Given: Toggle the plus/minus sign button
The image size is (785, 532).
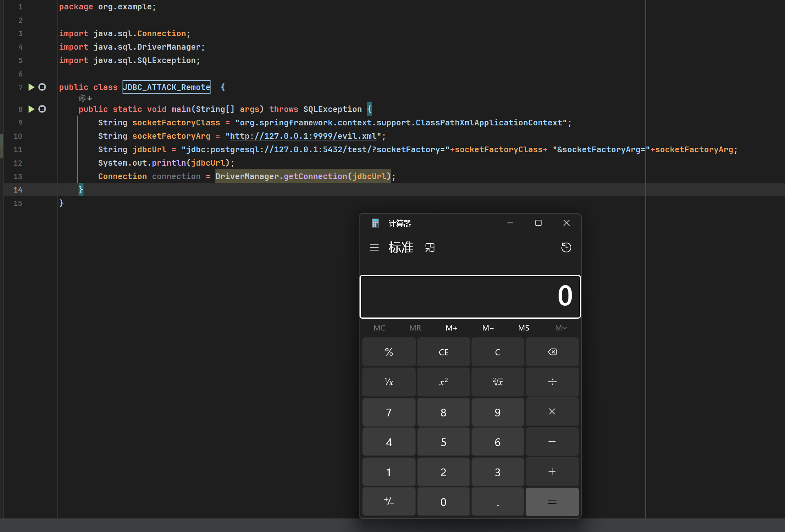Looking at the screenshot, I should [389, 502].
